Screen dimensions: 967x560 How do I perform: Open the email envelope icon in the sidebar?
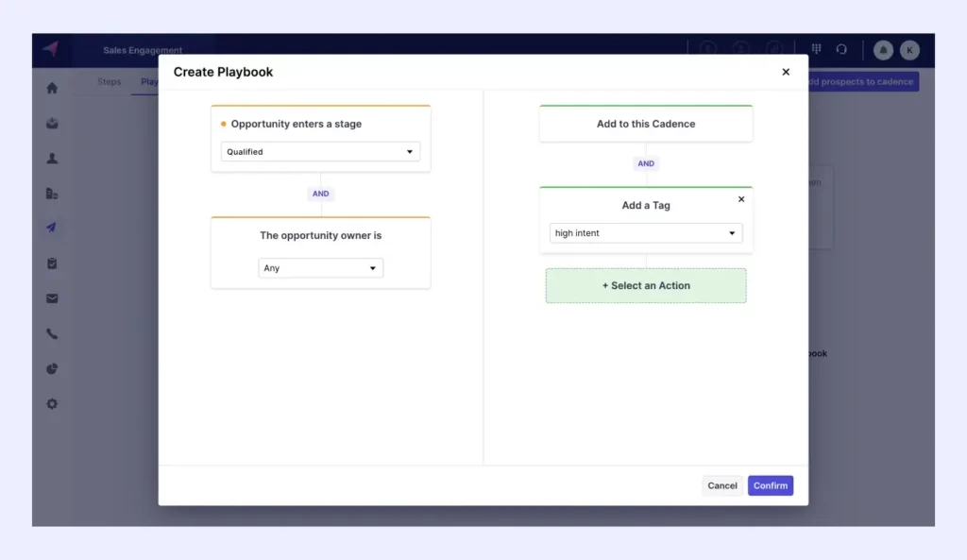pos(52,298)
